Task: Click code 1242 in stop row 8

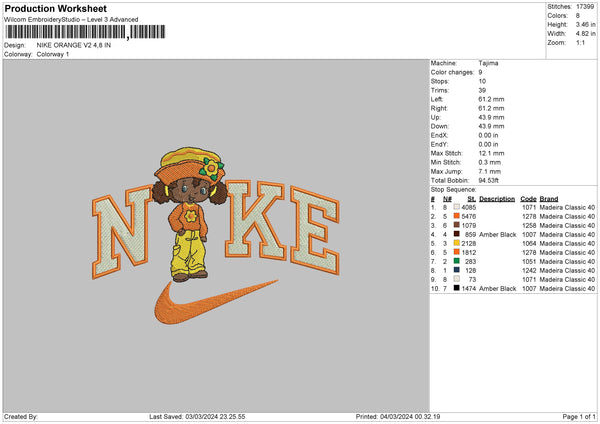Action: point(529,271)
